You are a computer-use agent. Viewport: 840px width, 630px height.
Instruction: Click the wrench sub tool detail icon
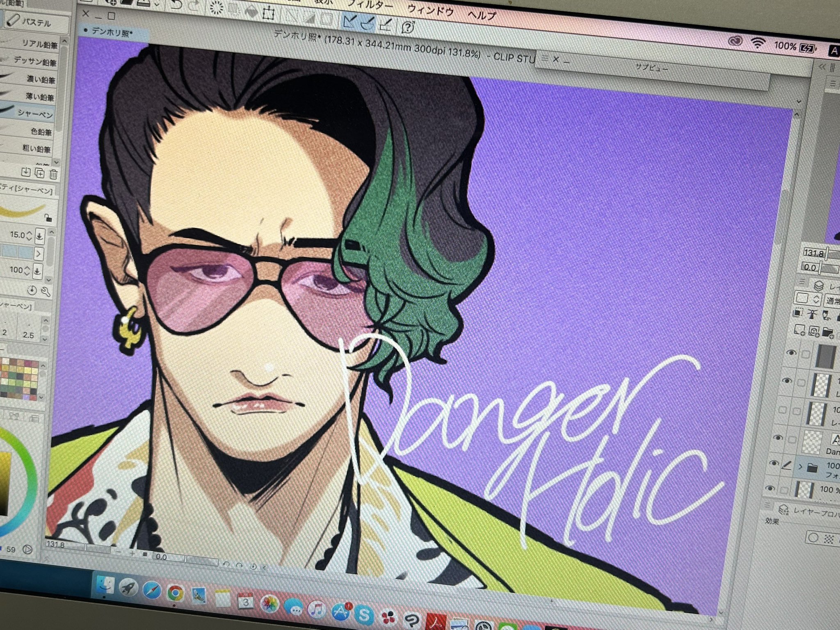coord(46,292)
